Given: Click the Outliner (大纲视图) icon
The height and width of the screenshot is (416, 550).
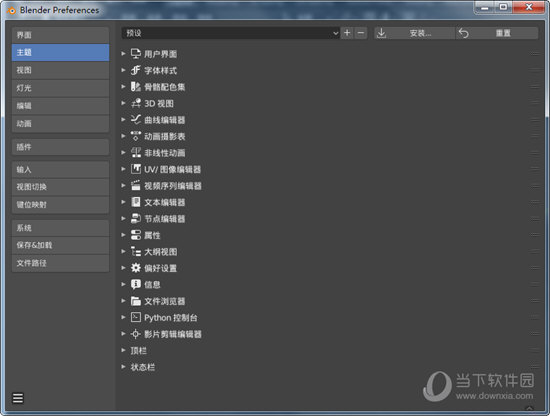Looking at the screenshot, I should pyautogui.click(x=135, y=251).
